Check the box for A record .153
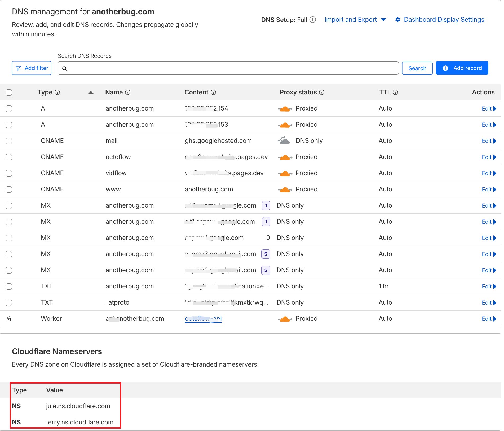Screen dimensions: 504x431 [x=9, y=125]
